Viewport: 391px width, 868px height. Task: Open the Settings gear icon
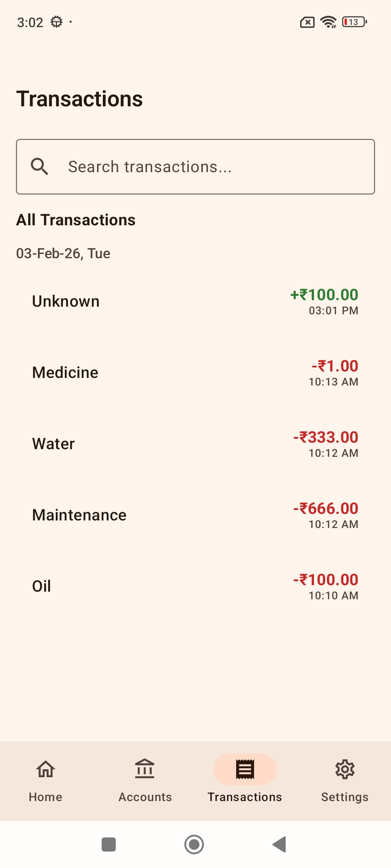coord(345,769)
